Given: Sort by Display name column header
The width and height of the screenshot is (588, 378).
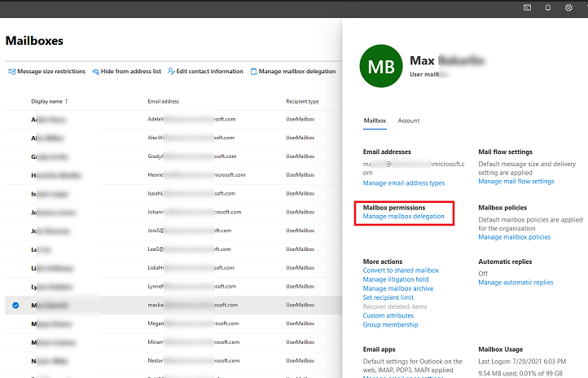Looking at the screenshot, I should point(50,101).
